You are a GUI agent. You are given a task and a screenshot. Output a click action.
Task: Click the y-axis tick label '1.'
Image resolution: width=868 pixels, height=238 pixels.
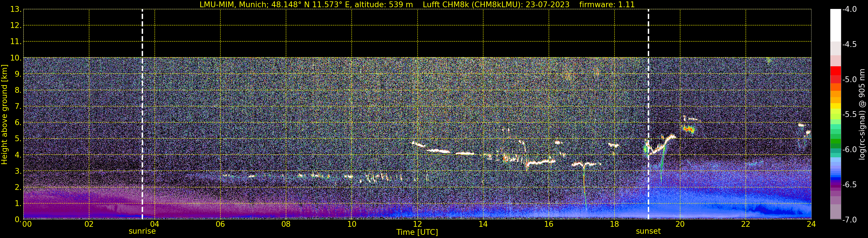18,203
